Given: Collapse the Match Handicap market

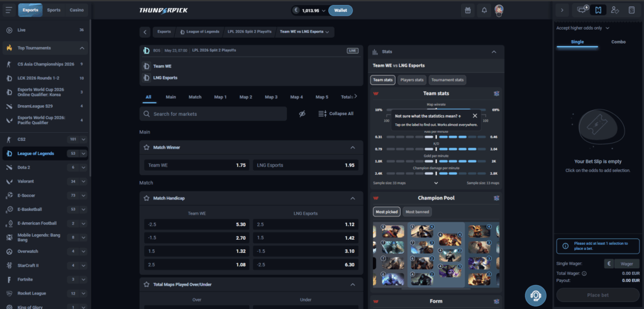Looking at the screenshot, I should 352,198.
